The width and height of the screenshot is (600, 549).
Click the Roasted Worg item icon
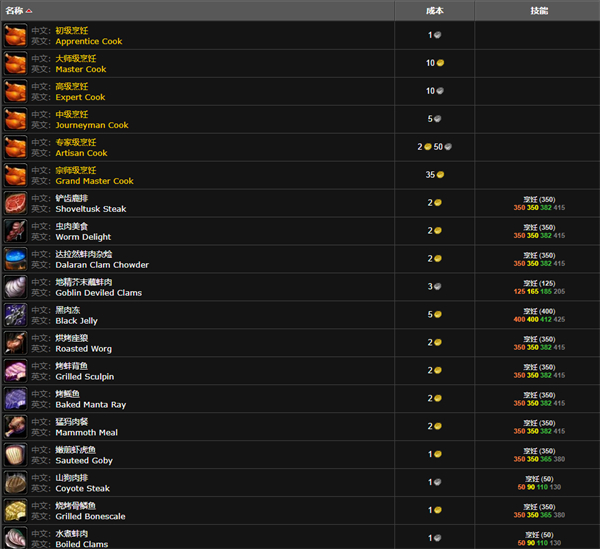pos(15,343)
